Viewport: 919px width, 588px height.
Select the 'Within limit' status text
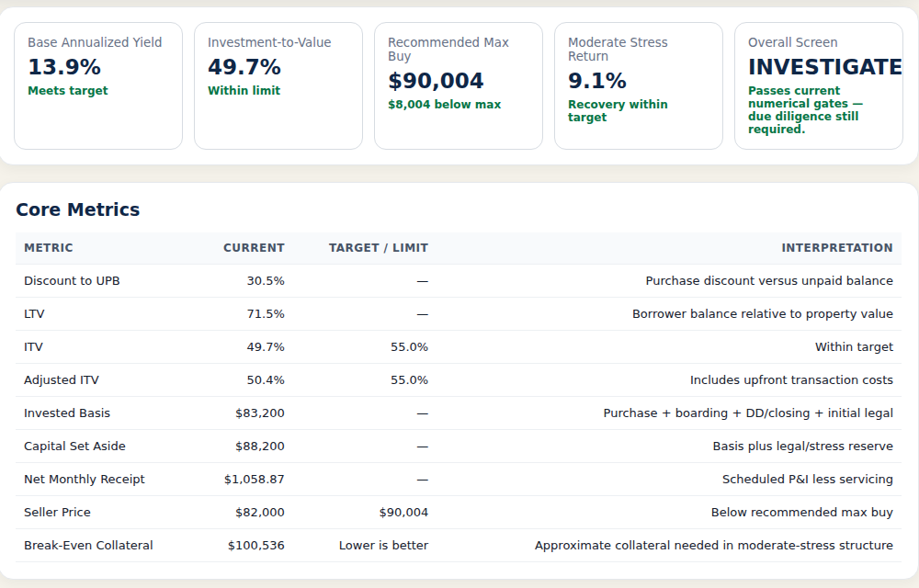pos(244,91)
